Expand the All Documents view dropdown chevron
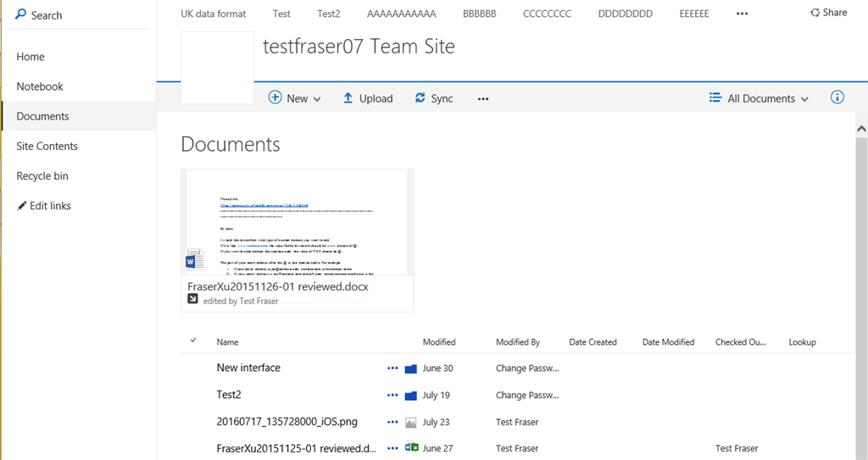This screenshot has width=868, height=460. 804,99
